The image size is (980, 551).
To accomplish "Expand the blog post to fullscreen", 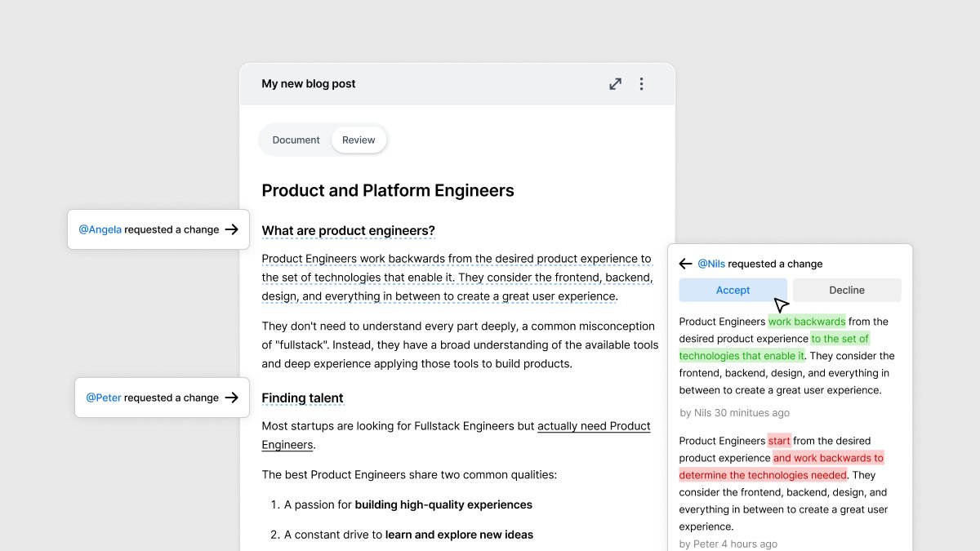I will [x=615, y=83].
